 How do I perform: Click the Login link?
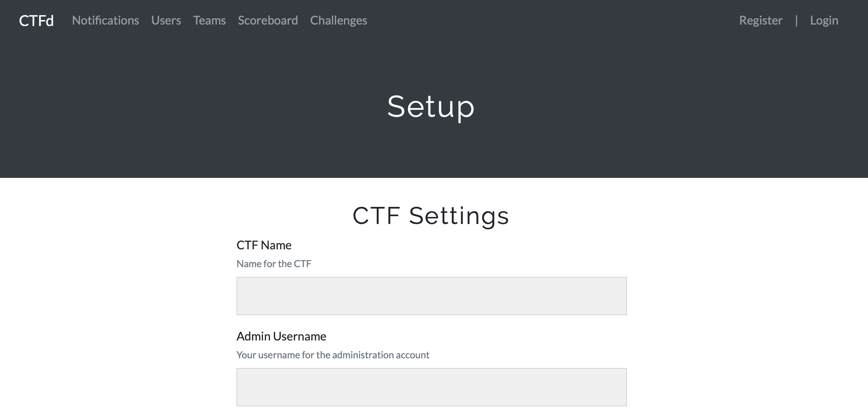click(x=824, y=20)
